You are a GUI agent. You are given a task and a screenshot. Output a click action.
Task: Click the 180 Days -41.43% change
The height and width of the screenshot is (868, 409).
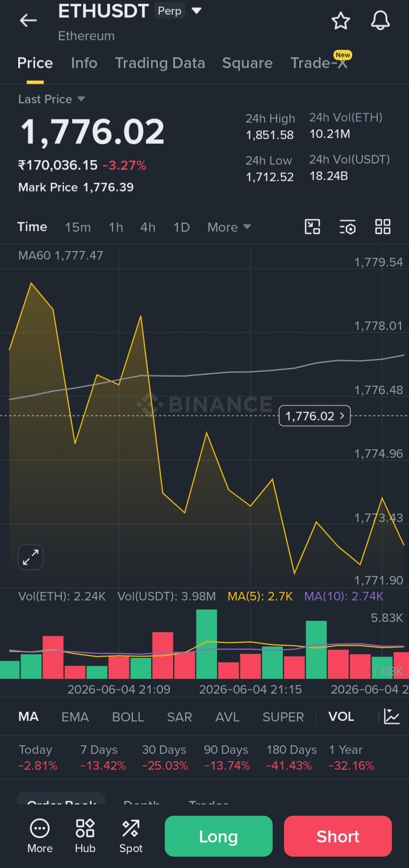pyautogui.click(x=291, y=758)
